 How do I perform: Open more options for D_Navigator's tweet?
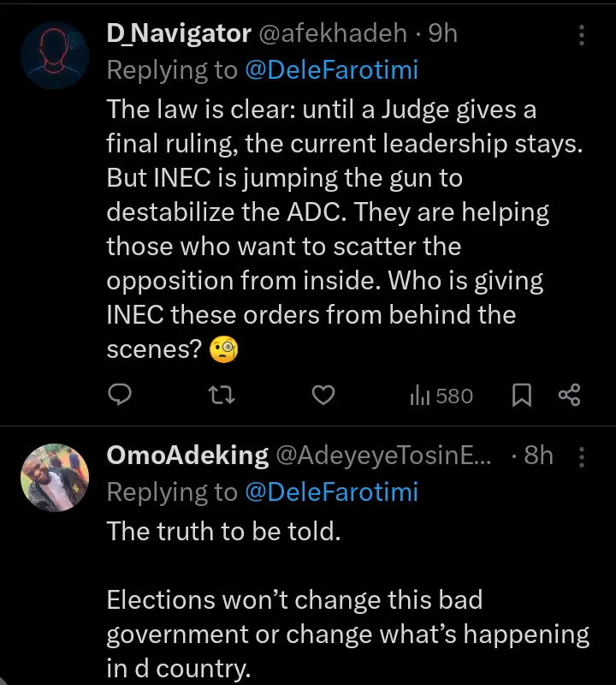pos(582,35)
